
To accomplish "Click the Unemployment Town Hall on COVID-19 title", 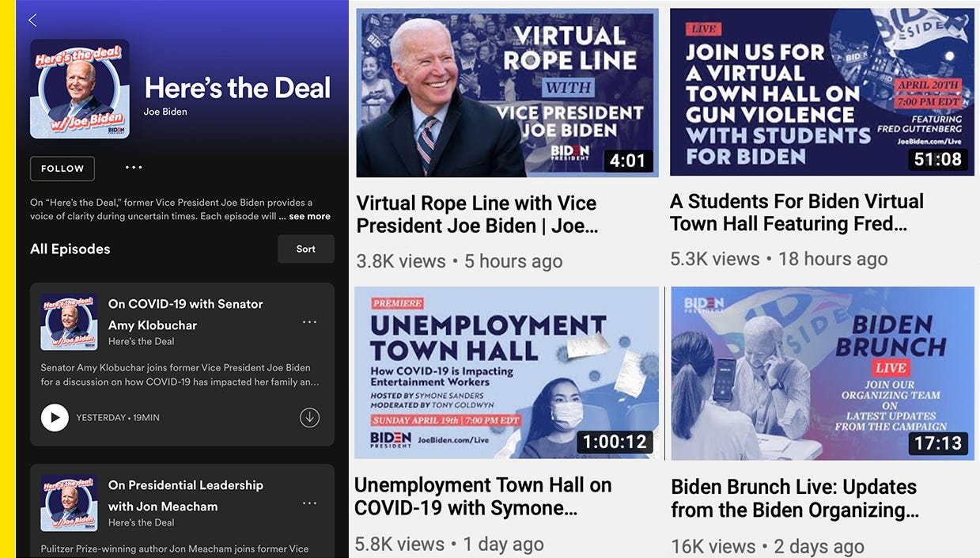I will click(x=483, y=497).
